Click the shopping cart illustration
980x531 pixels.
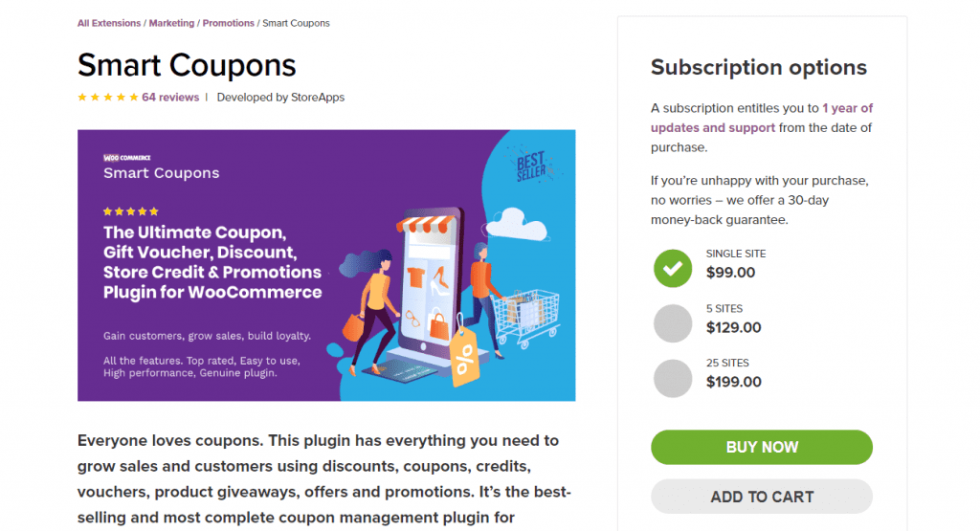[525, 318]
